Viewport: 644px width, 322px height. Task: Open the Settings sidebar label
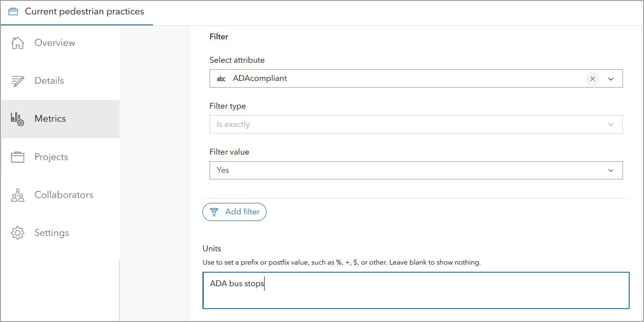pos(52,233)
